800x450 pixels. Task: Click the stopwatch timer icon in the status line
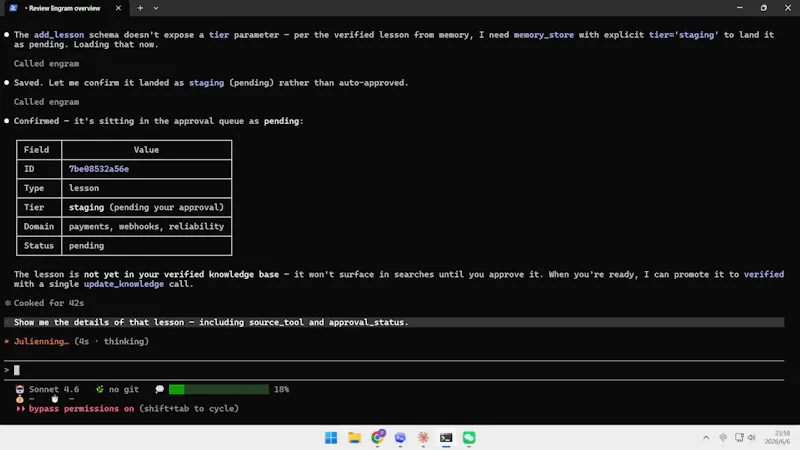pyautogui.click(x=55, y=398)
